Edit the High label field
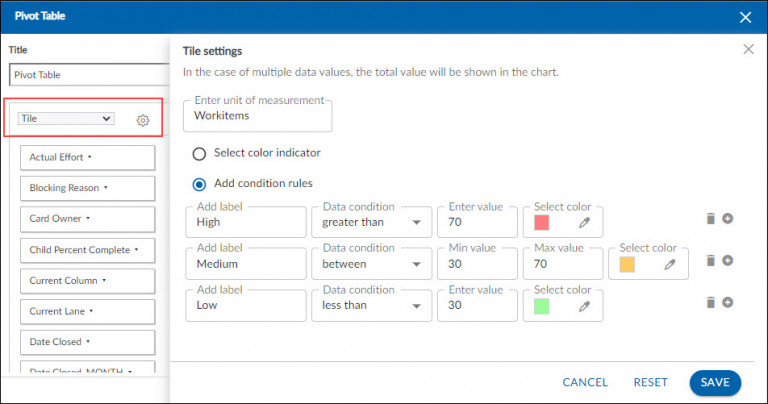Screen dimensions: 768x404 246,222
